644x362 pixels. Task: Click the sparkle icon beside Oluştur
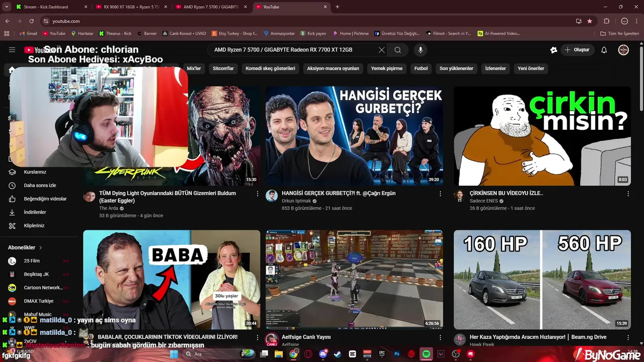553,50
